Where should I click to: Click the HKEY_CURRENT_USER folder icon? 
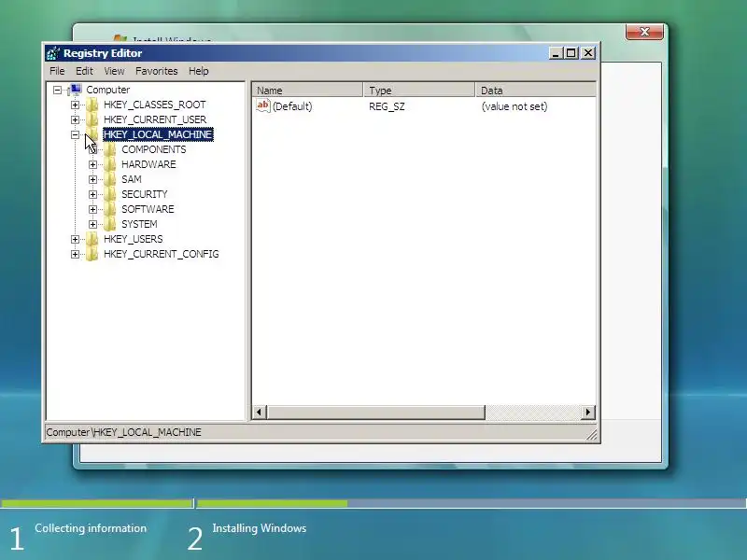(92, 119)
